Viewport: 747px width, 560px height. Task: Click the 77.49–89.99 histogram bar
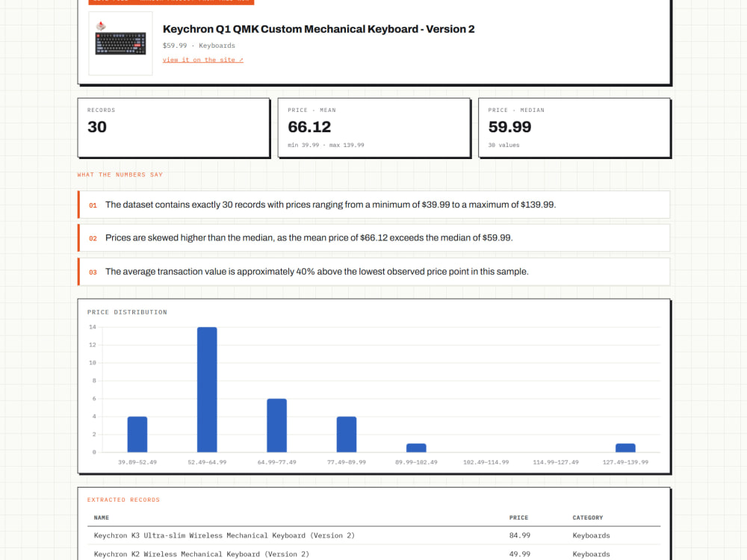[x=347, y=435]
